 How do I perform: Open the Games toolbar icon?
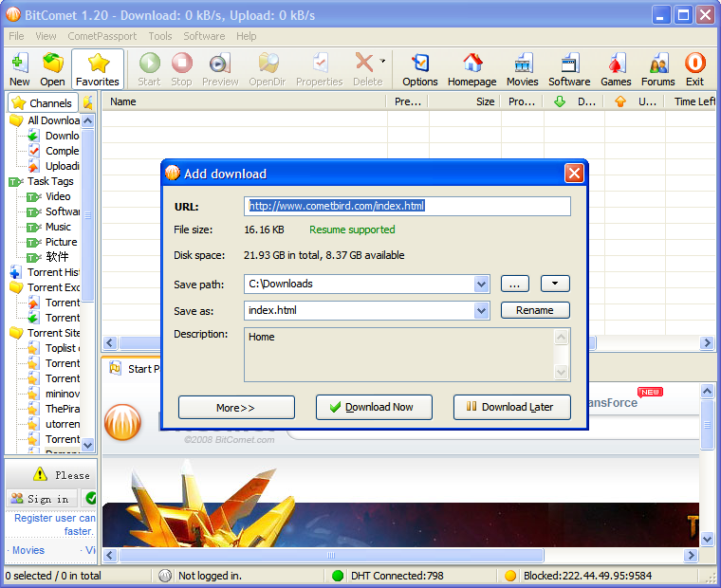pyautogui.click(x=616, y=69)
